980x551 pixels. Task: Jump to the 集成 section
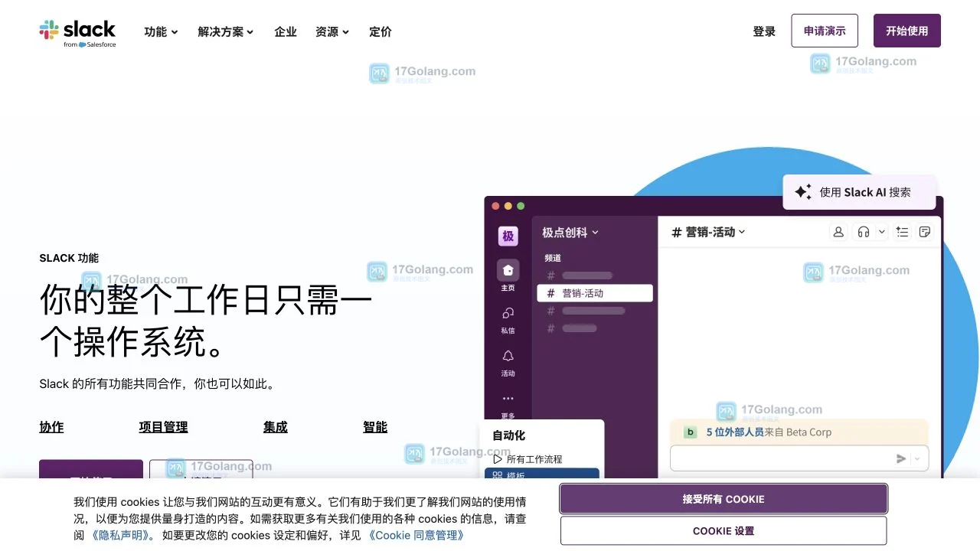[276, 427]
